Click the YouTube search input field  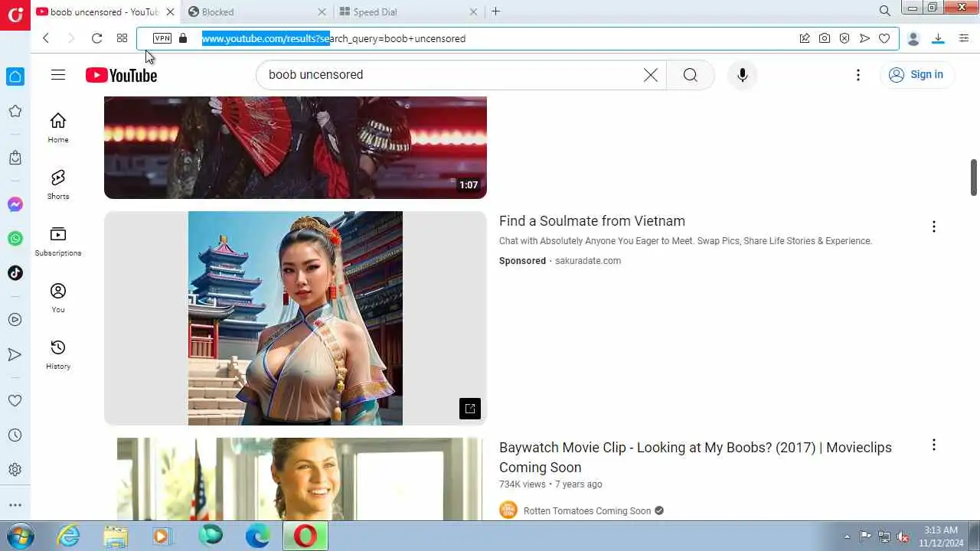(452, 75)
